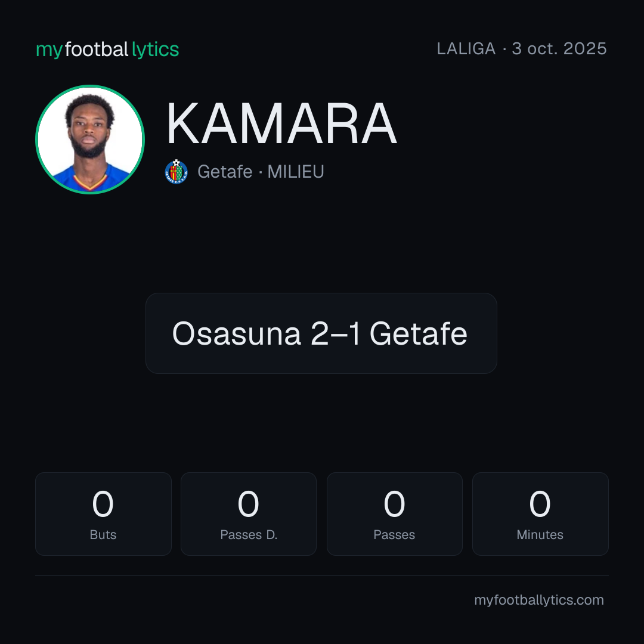
Task: Select the Getafe team name label
Action: click(225, 172)
